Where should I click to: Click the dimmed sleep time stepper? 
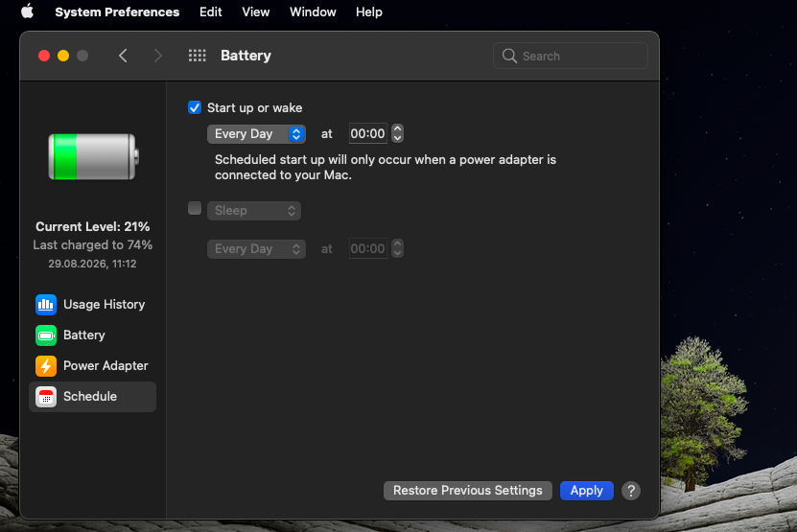tap(397, 248)
